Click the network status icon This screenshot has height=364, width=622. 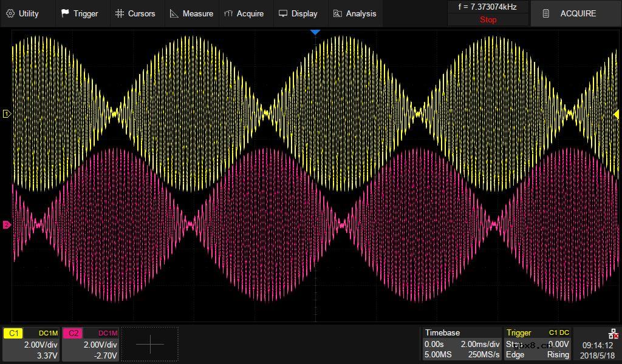613,334
